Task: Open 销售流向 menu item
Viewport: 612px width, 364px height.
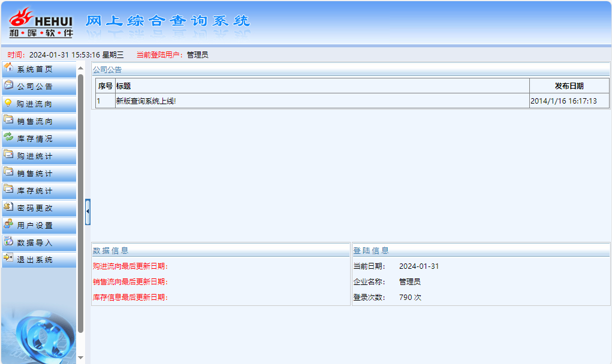Action: pyautogui.click(x=35, y=122)
